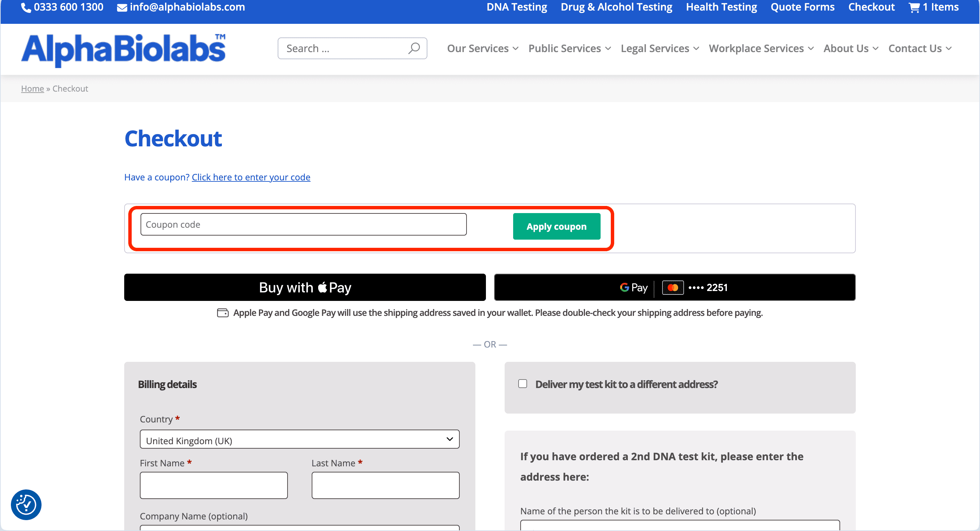The image size is (980, 531).
Task: Click the shopping cart icon
Action: [x=914, y=7]
